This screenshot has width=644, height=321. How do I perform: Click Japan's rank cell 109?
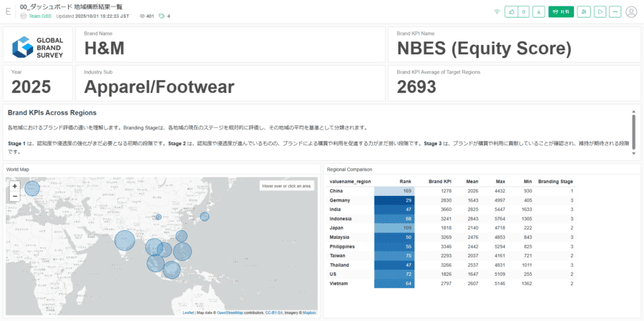tap(394, 228)
